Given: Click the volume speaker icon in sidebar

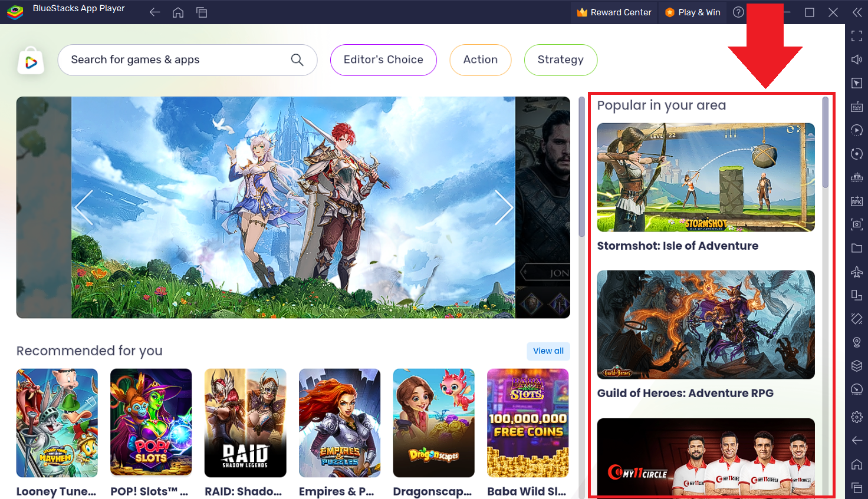Looking at the screenshot, I should point(857,60).
